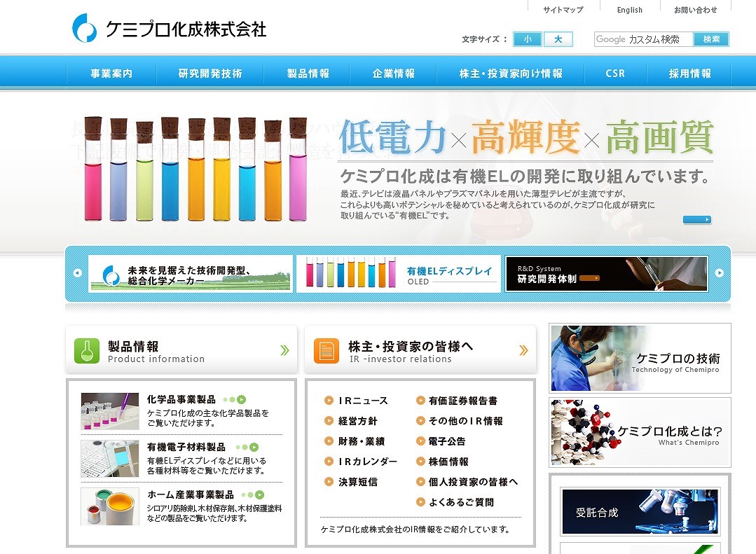Open the お問い合わせ contact link

point(695,10)
